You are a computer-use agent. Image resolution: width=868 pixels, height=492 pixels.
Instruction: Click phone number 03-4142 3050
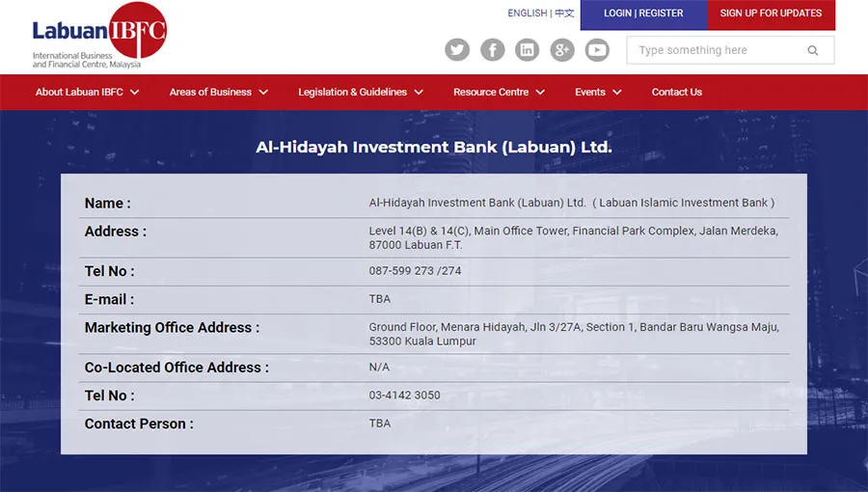[x=405, y=396]
